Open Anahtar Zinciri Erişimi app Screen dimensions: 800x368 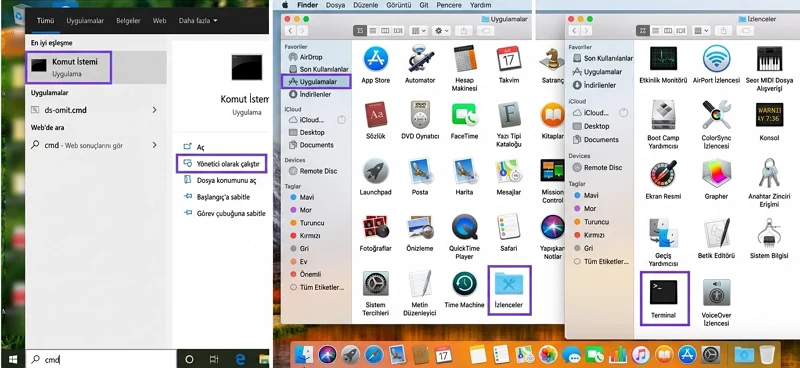coord(769,173)
